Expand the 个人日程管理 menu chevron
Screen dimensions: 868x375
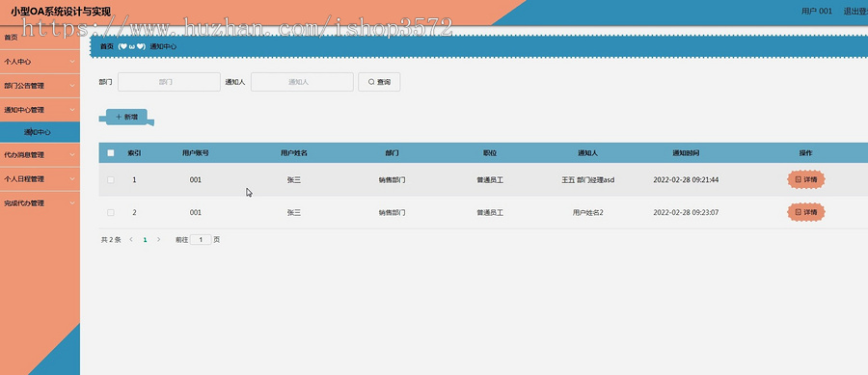(x=72, y=178)
